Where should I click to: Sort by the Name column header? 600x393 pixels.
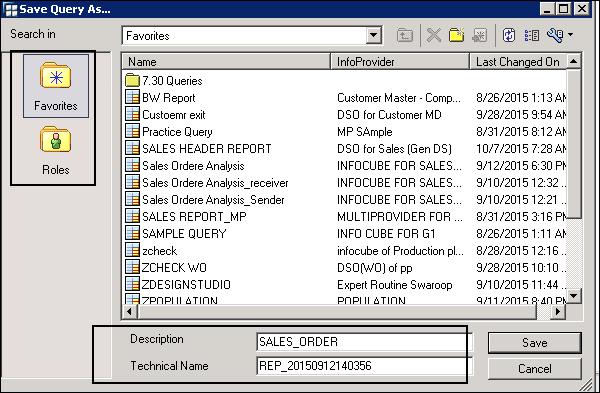coord(226,62)
